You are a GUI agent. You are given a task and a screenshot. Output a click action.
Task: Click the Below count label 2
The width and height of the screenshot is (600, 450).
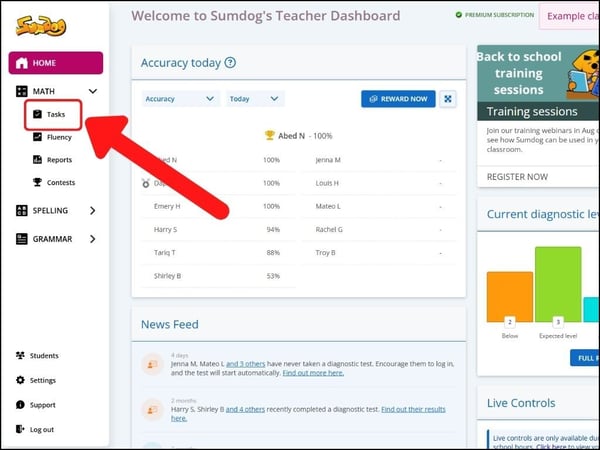(510, 322)
